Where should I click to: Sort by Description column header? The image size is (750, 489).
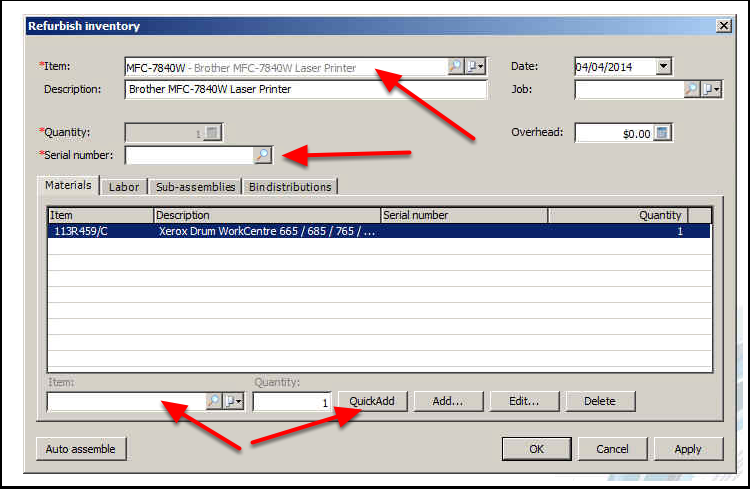pos(267,215)
